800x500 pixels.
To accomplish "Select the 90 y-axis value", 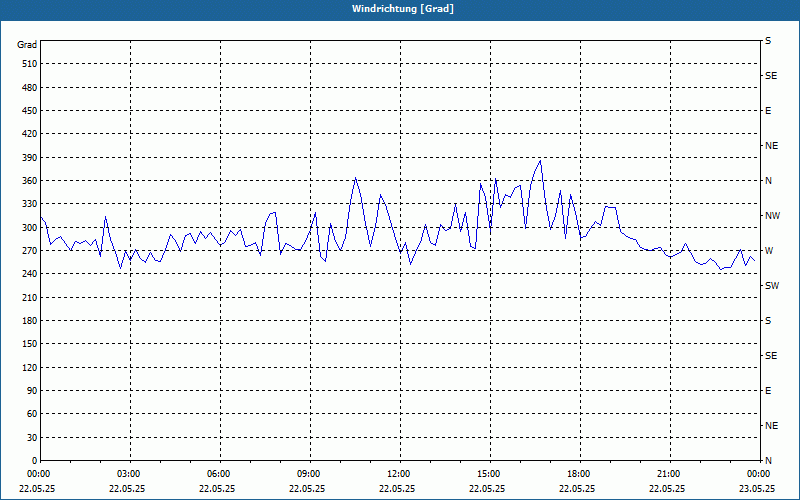I will [32, 391].
